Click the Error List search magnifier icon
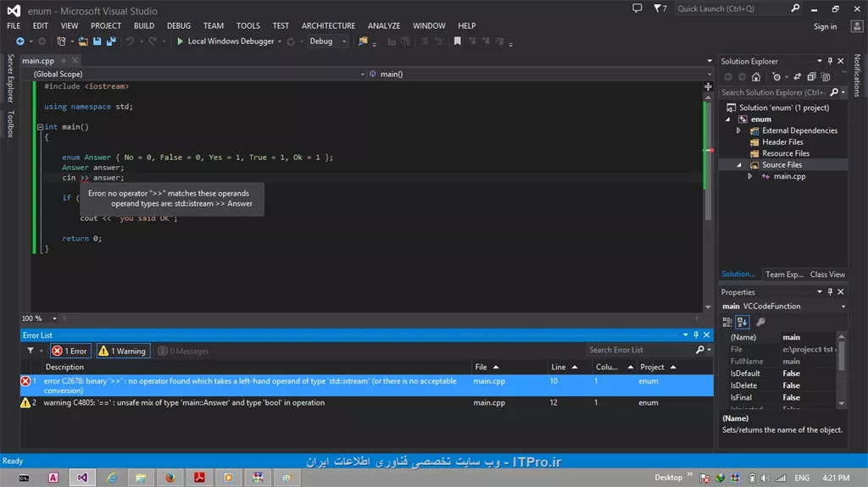The image size is (868, 487). pos(700,350)
